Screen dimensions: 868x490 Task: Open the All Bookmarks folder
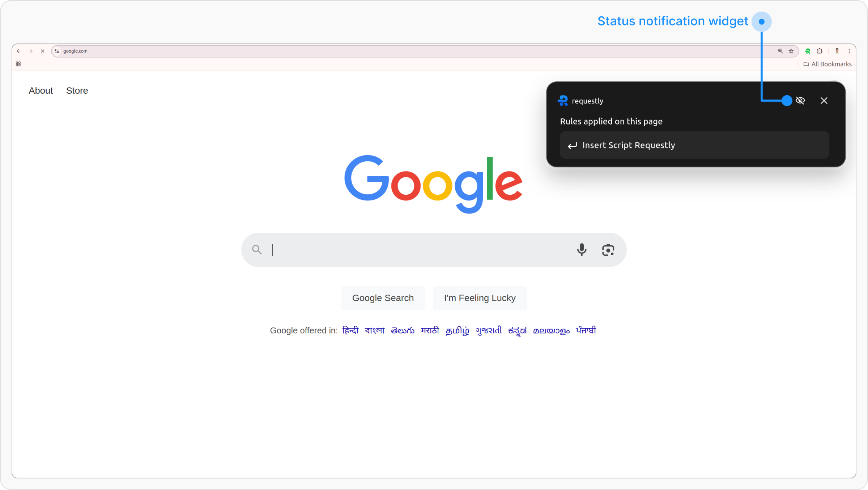point(827,64)
